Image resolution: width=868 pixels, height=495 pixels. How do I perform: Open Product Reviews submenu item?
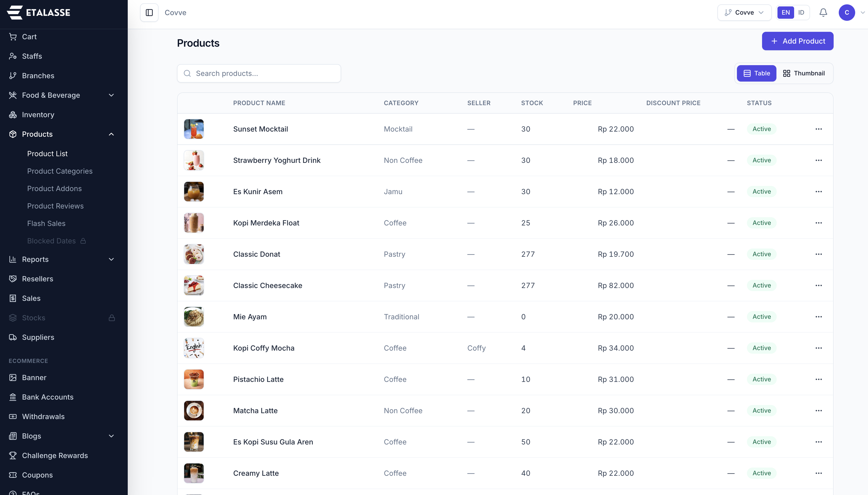tap(55, 206)
